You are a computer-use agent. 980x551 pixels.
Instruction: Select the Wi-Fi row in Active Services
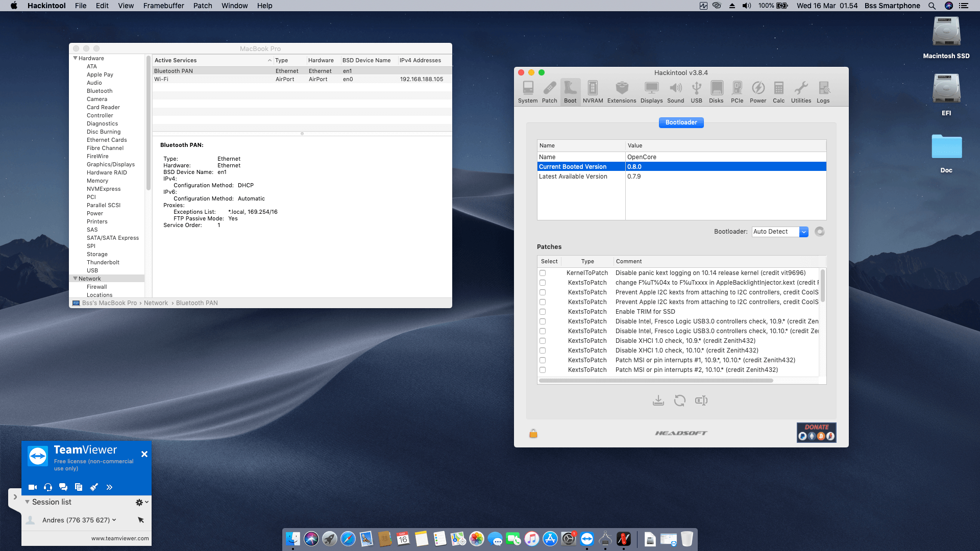(302, 79)
